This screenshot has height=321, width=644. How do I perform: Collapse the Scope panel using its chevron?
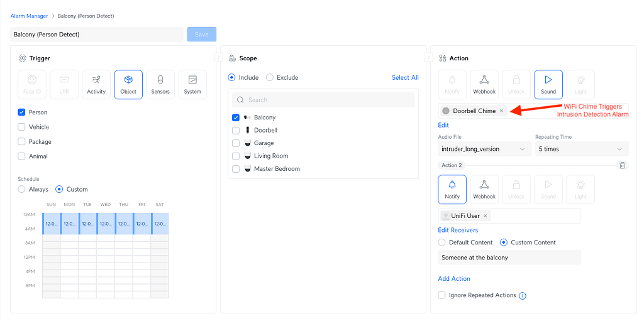pos(428,57)
